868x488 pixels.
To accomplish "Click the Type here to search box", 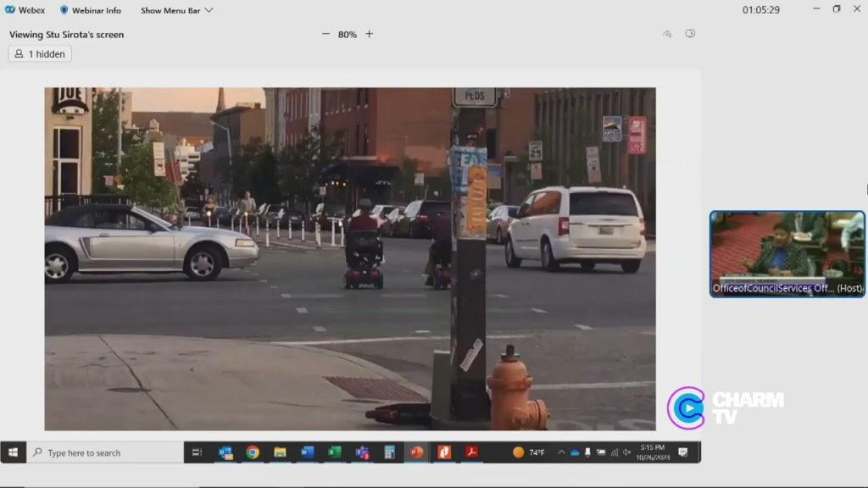I will click(x=105, y=452).
